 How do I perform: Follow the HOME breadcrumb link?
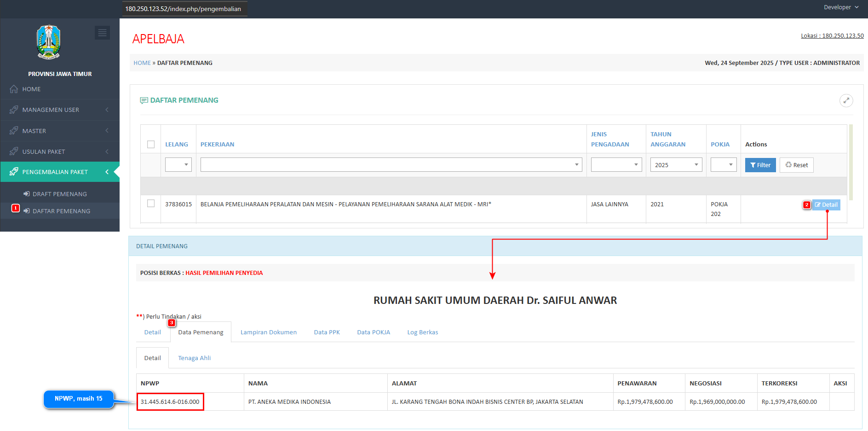tap(142, 63)
